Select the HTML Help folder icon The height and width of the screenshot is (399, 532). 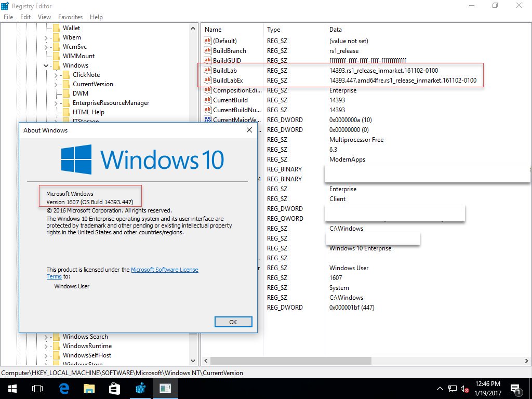66,112
